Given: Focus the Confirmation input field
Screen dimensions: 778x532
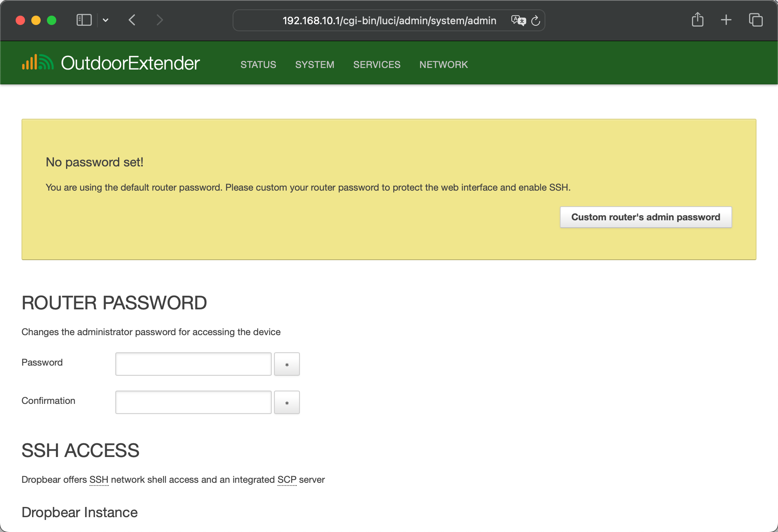Looking at the screenshot, I should pos(193,402).
